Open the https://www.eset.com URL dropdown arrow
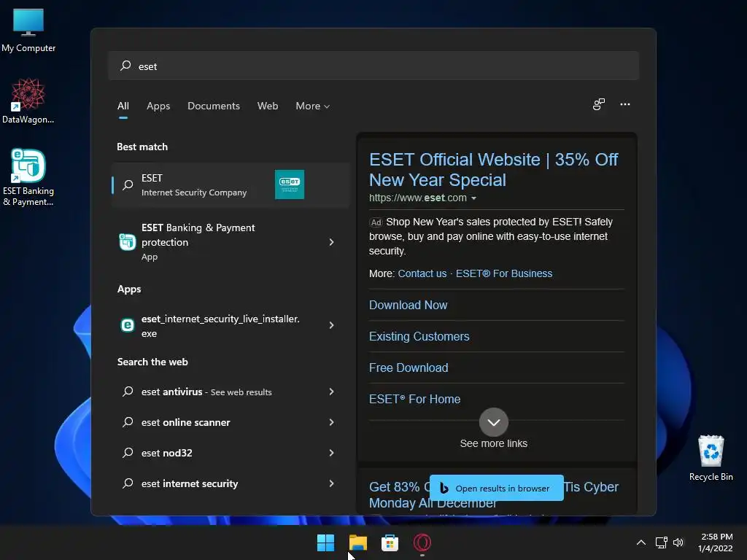This screenshot has width=747, height=560. pyautogui.click(x=473, y=198)
